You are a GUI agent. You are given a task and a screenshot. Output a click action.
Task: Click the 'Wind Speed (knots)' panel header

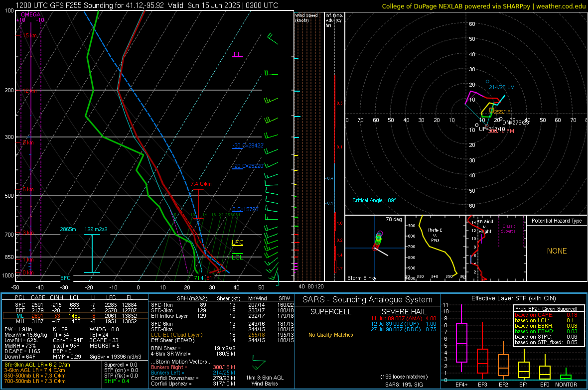coord(306,17)
